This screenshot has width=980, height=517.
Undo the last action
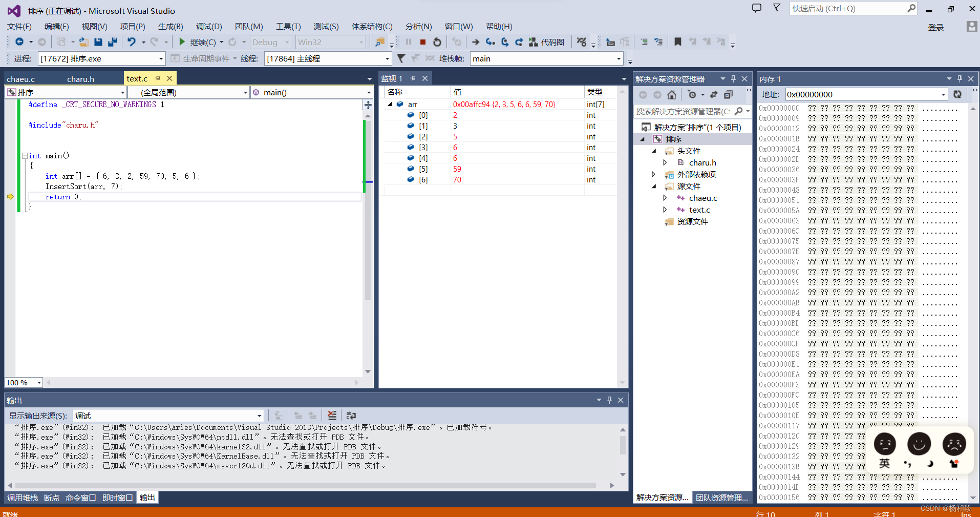[x=132, y=42]
